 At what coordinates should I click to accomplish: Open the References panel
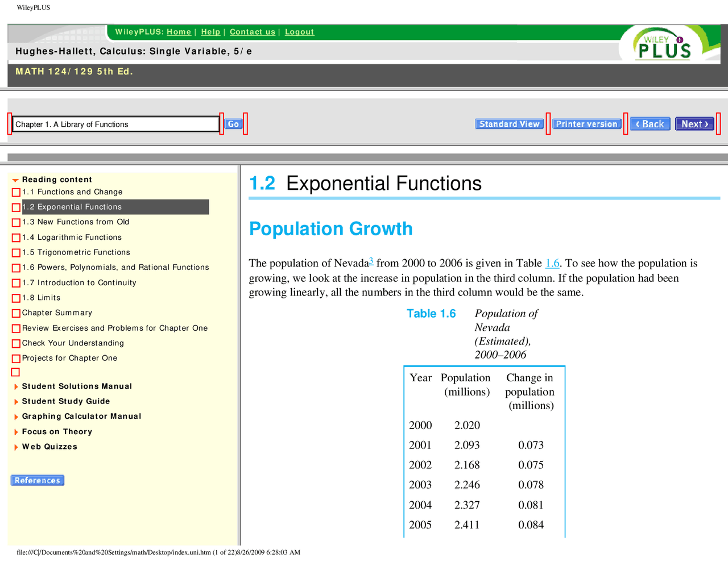pyautogui.click(x=37, y=480)
